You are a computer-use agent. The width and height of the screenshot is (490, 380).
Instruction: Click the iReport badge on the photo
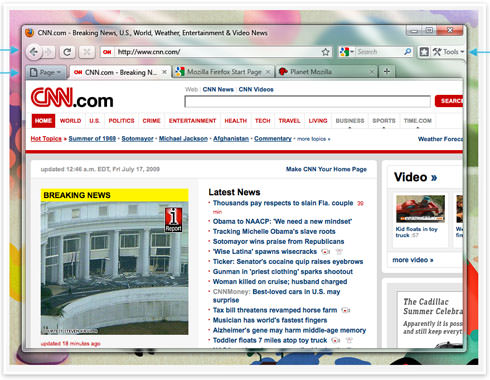click(x=173, y=220)
